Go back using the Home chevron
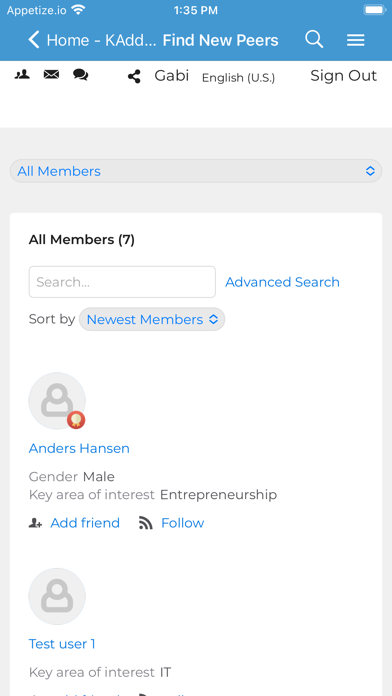Screen dimensions: 392x696 pyautogui.click(x=34, y=40)
